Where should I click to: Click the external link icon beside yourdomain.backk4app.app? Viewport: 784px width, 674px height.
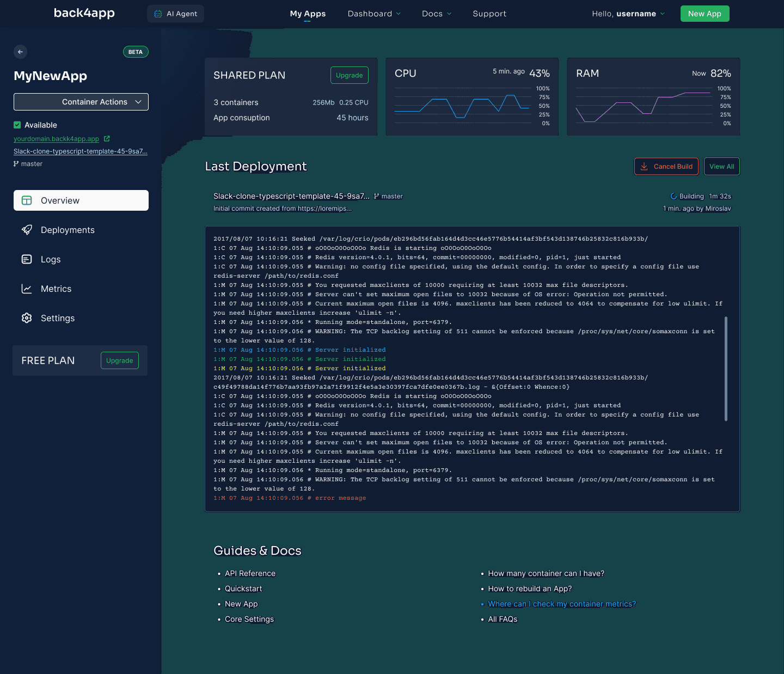107,139
